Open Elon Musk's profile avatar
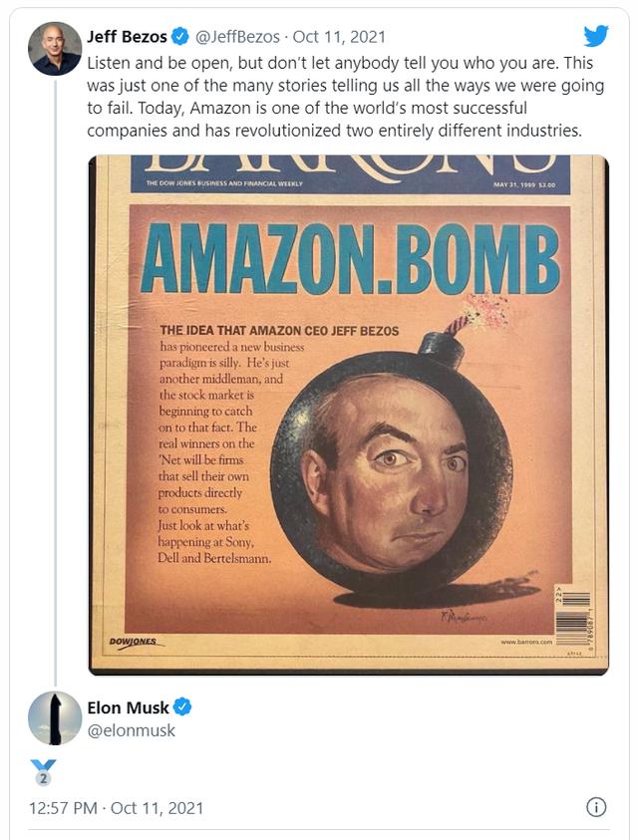This screenshot has height=840, width=638. point(55,717)
